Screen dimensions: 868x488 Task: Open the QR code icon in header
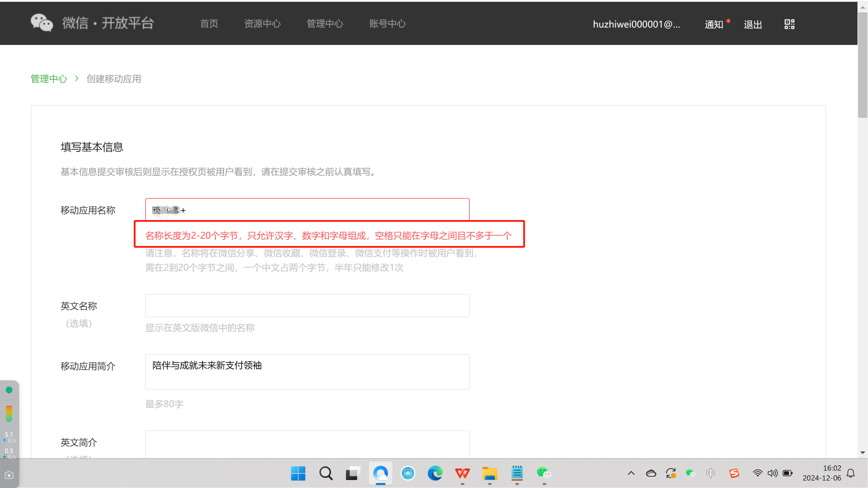click(789, 24)
